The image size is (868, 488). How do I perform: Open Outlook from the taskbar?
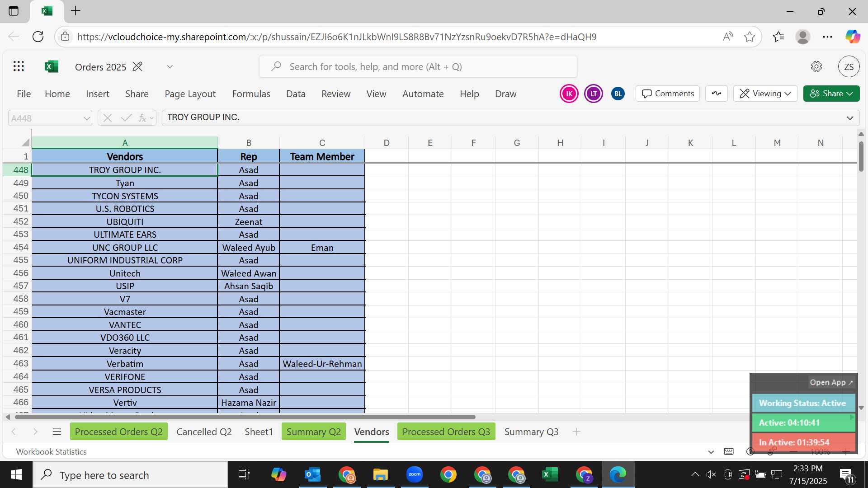313,475
